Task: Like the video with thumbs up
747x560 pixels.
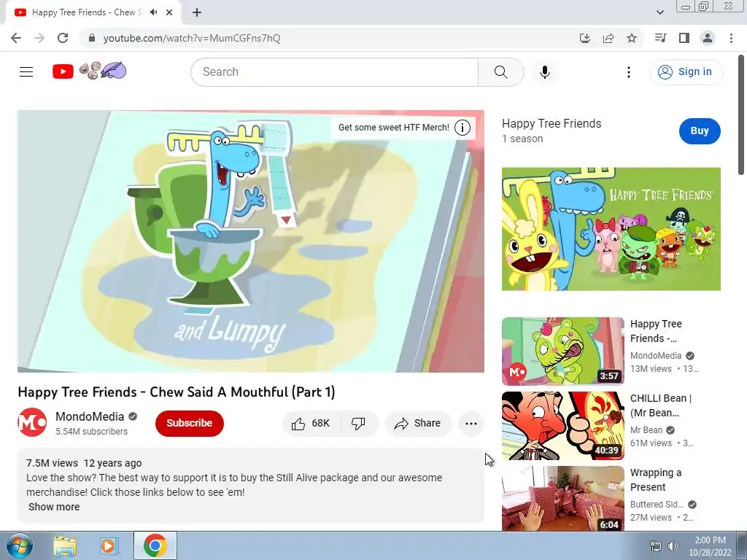Action: pyautogui.click(x=311, y=424)
